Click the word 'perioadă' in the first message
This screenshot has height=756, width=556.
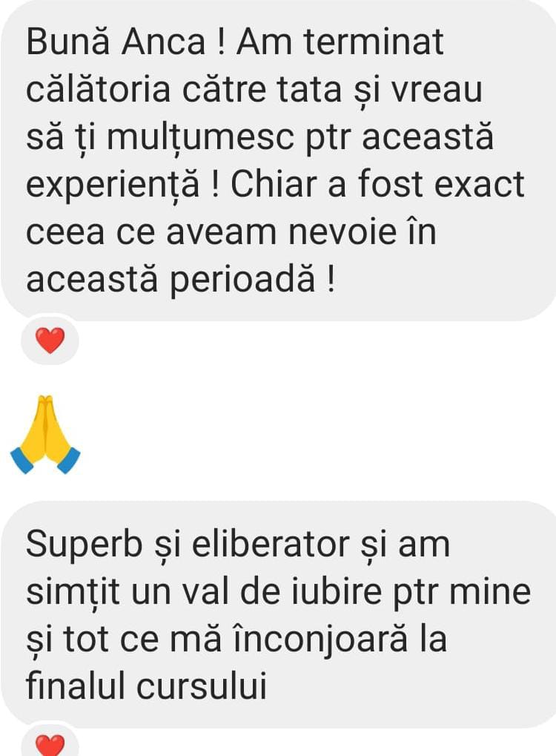pos(243,280)
